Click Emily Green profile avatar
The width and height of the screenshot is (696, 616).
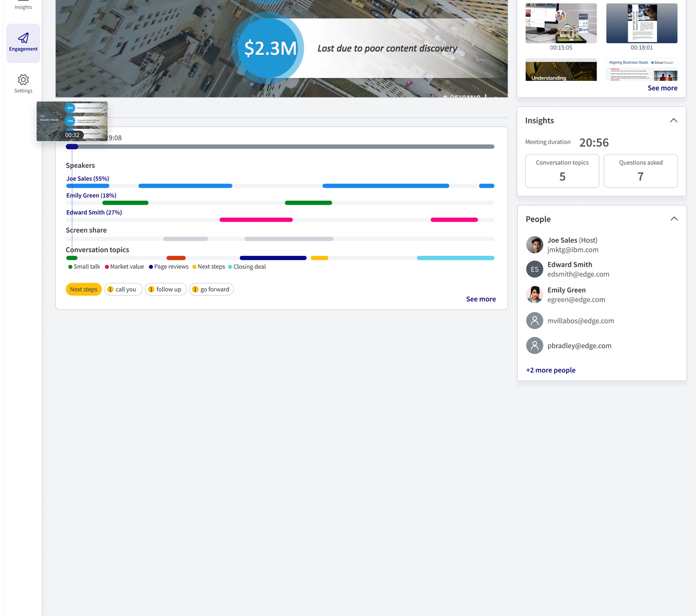click(x=534, y=294)
